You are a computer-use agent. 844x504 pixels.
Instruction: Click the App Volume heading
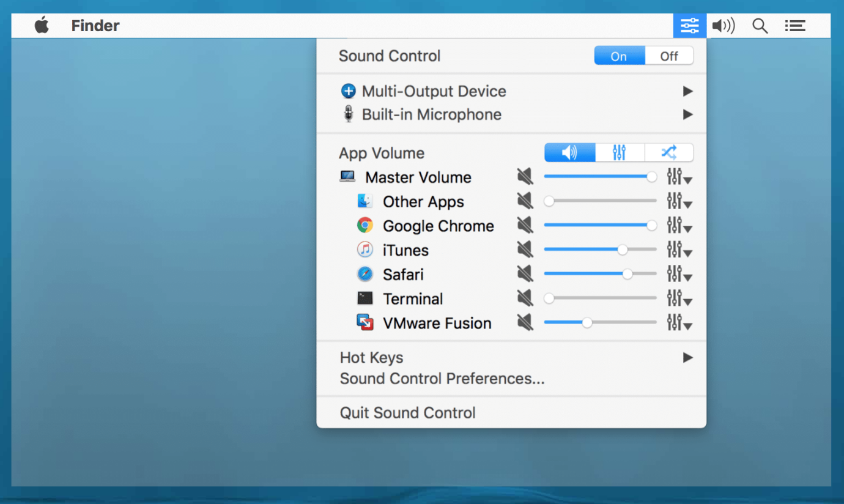pos(382,153)
